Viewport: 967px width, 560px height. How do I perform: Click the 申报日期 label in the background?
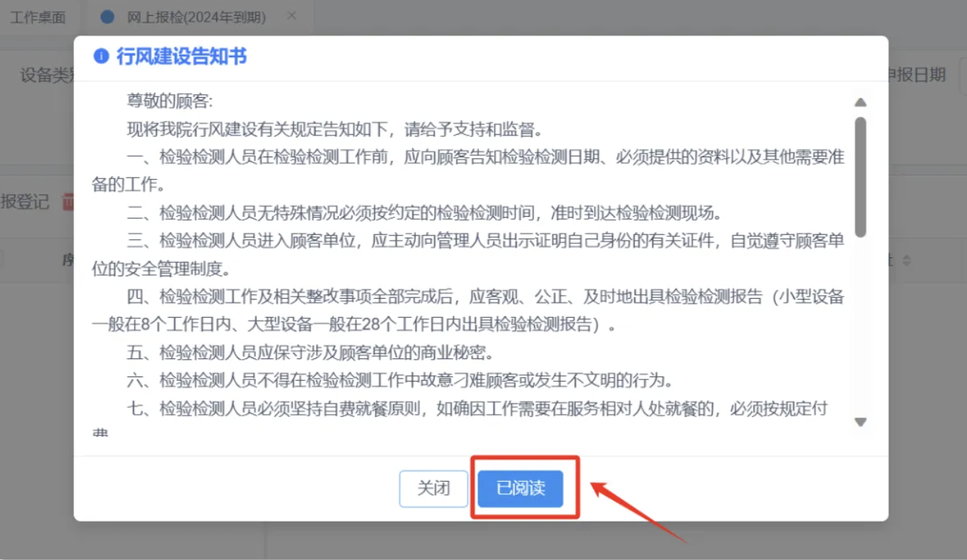pos(917,75)
